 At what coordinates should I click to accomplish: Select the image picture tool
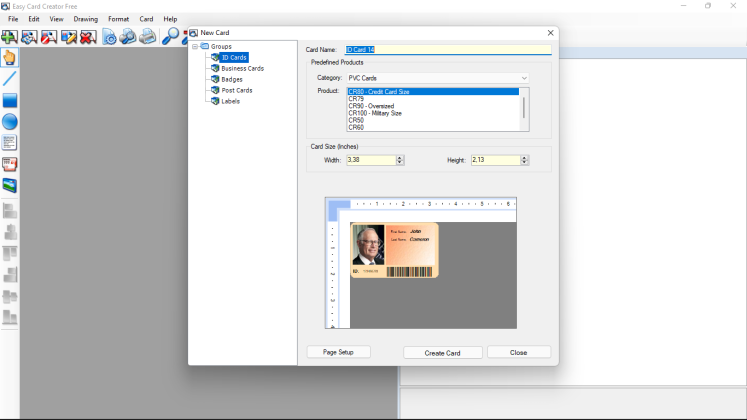(x=10, y=185)
